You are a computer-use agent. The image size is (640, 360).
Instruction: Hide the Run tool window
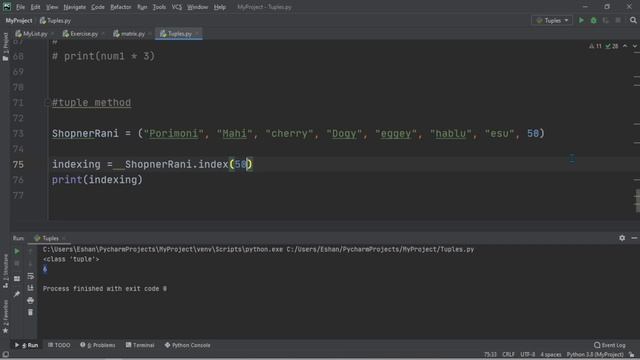[x=634, y=238]
